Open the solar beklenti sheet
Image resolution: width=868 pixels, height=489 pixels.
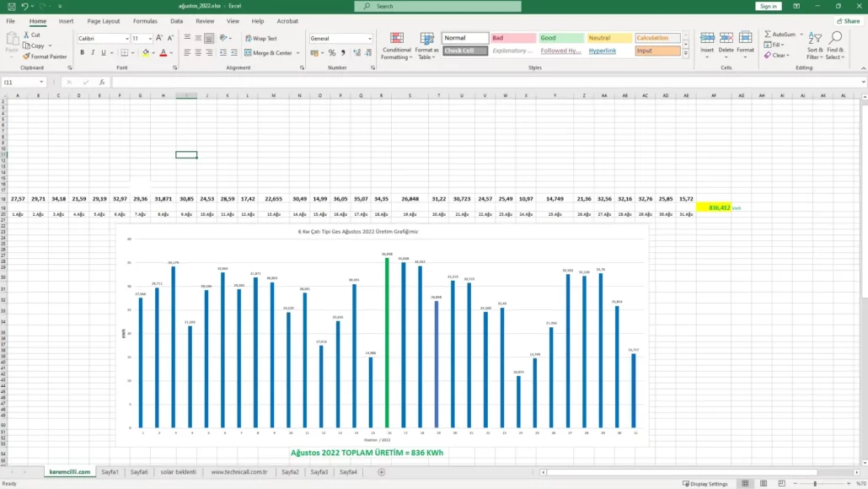pos(179,472)
